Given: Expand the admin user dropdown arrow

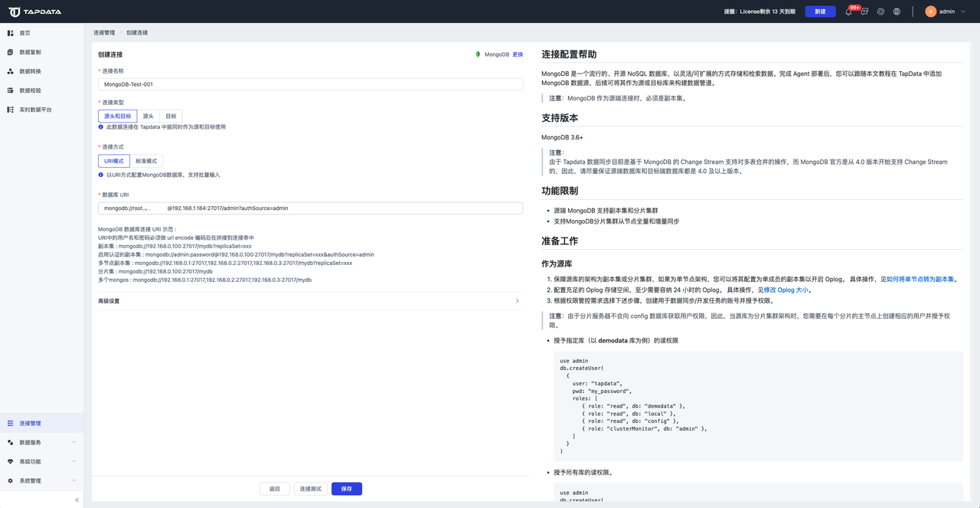Looking at the screenshot, I should click(x=962, y=11).
